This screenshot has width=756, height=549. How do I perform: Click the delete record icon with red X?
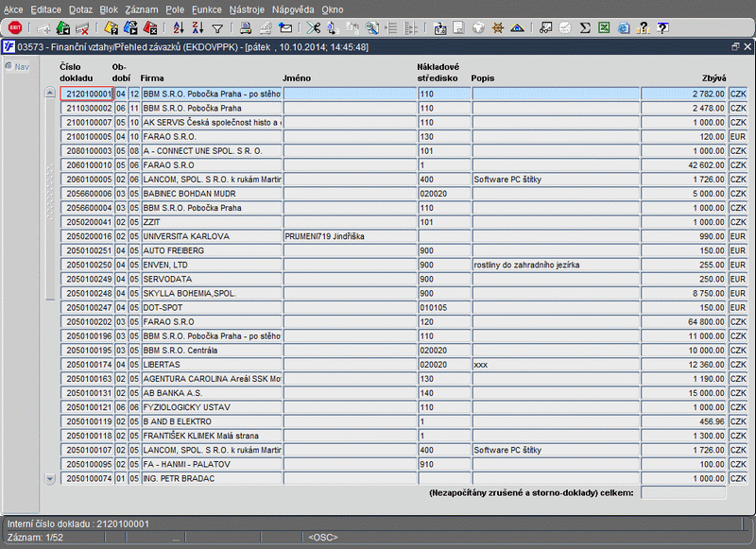[82, 28]
